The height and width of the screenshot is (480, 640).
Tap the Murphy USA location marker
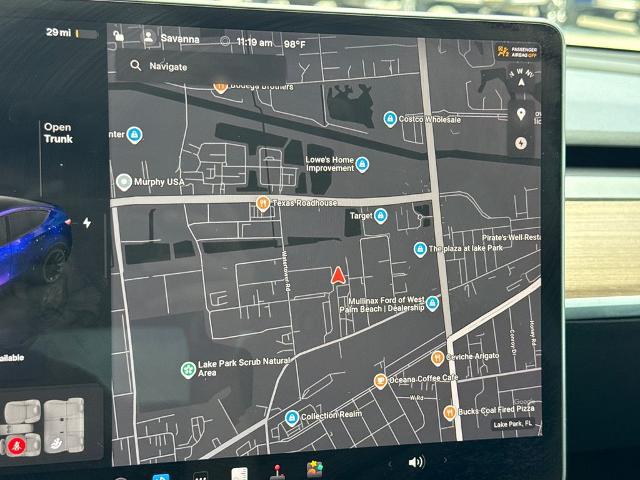[x=124, y=182]
